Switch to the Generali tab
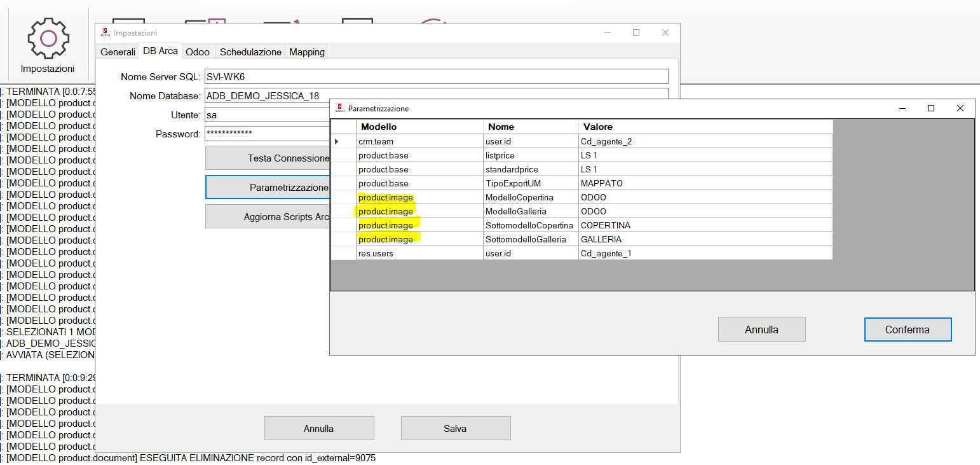This screenshot has width=980, height=465. (118, 52)
